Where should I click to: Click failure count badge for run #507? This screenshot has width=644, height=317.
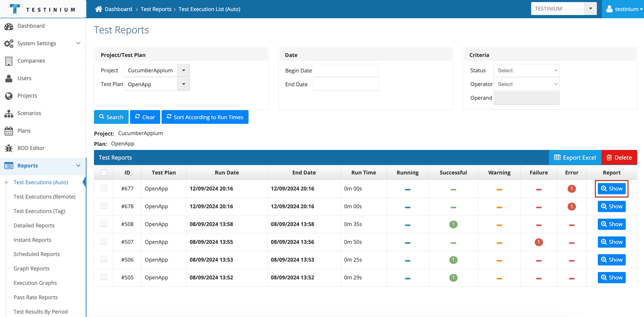[x=539, y=242]
